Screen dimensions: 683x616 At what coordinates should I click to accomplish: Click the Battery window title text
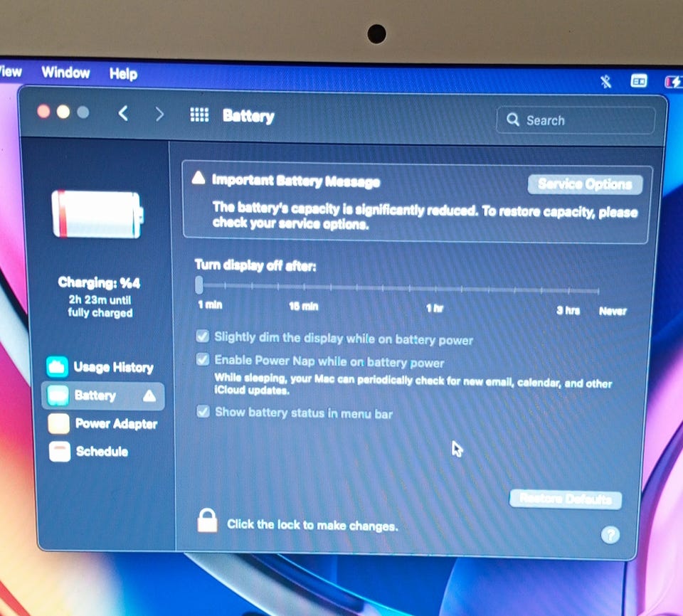[x=248, y=116]
